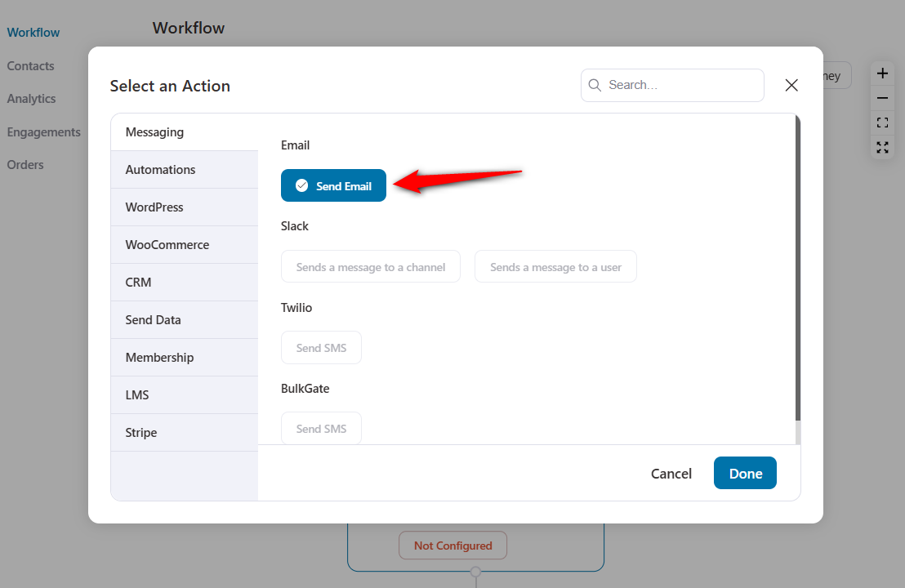Open the WooCommerce category

click(184, 245)
